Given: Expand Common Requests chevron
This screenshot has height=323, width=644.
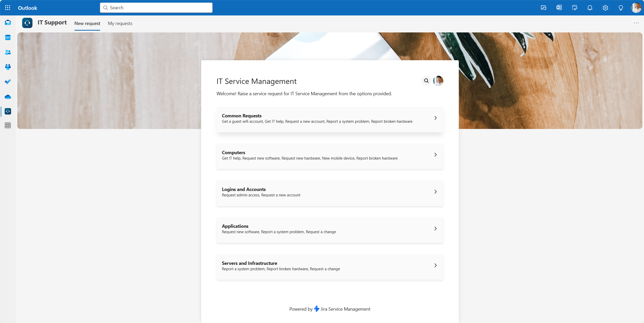Looking at the screenshot, I should point(436,118).
